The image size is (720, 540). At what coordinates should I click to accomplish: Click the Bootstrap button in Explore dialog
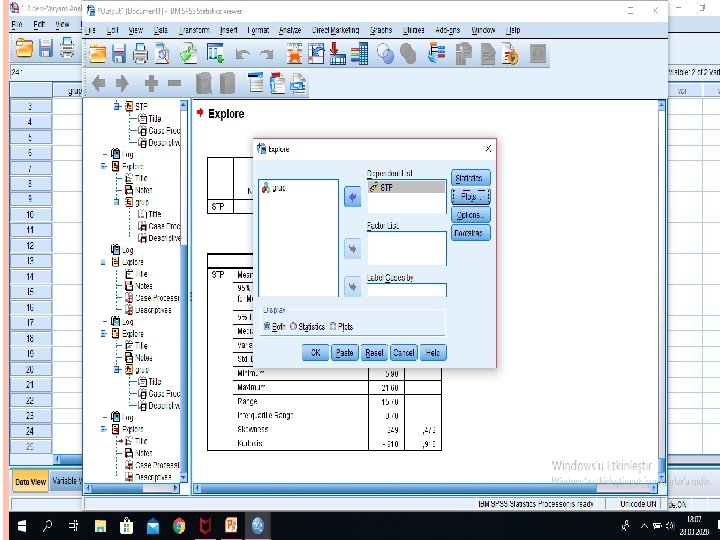pyautogui.click(x=470, y=233)
